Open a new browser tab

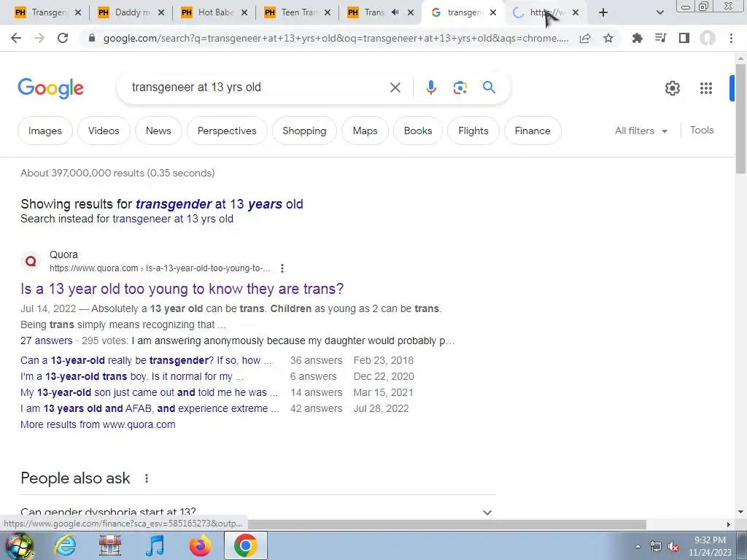pos(603,12)
